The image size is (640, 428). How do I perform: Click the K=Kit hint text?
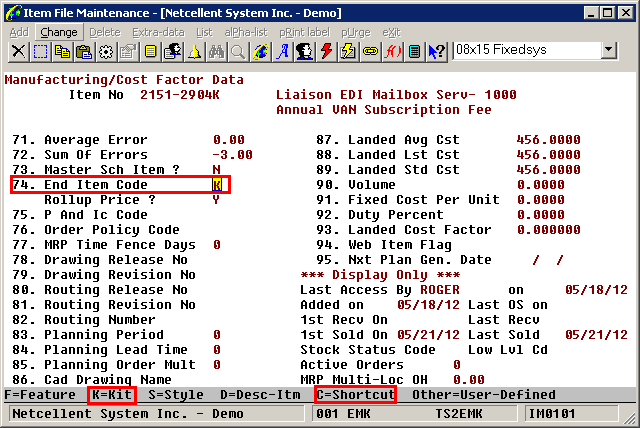[x=112, y=395]
